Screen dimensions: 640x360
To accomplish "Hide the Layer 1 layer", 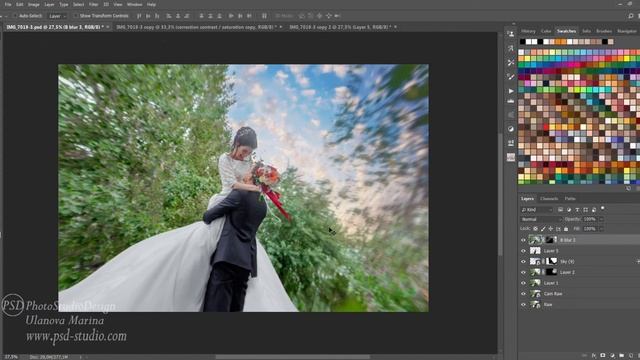I will click(523, 283).
